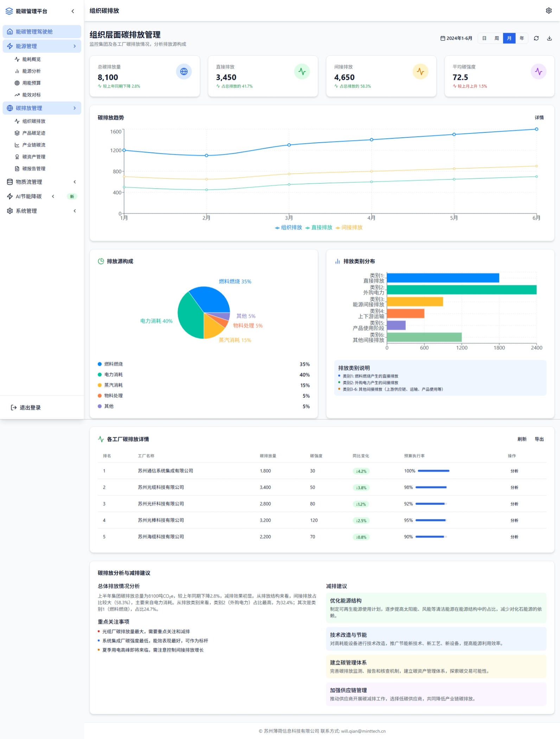Switch time granularity to 周

coord(497,38)
